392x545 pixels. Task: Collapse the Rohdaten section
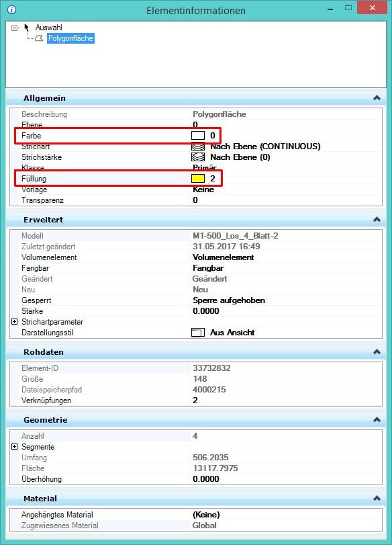click(x=377, y=352)
